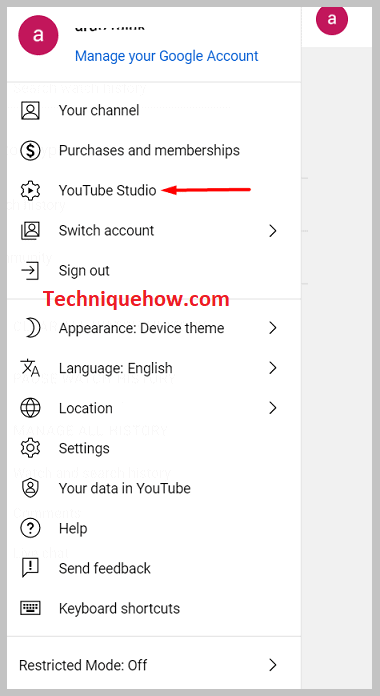Click the Settings gear icon
This screenshot has width=380, height=696.
coord(30,448)
